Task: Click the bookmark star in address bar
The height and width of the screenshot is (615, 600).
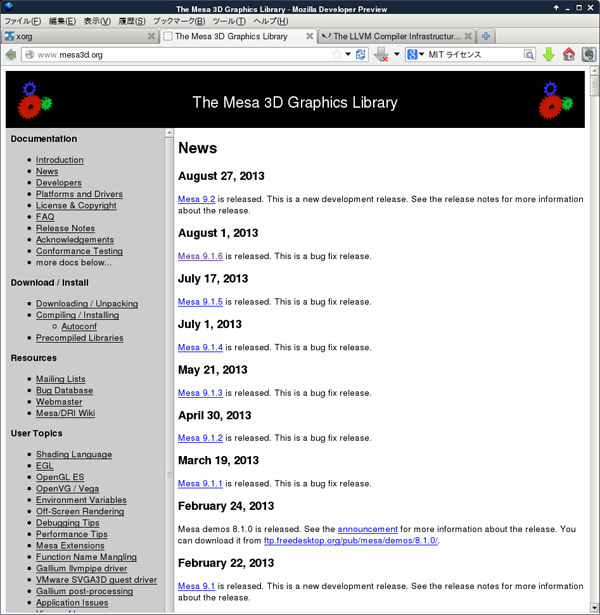Action: tap(336, 55)
